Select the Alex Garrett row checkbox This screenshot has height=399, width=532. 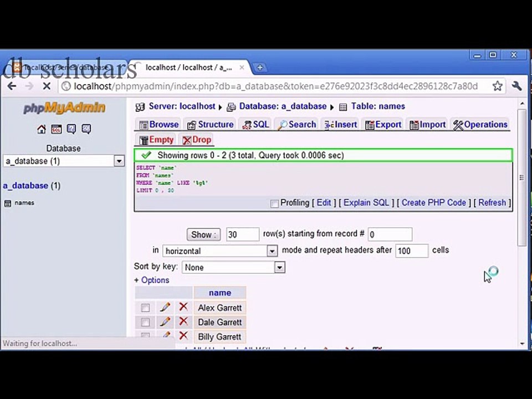[145, 308]
